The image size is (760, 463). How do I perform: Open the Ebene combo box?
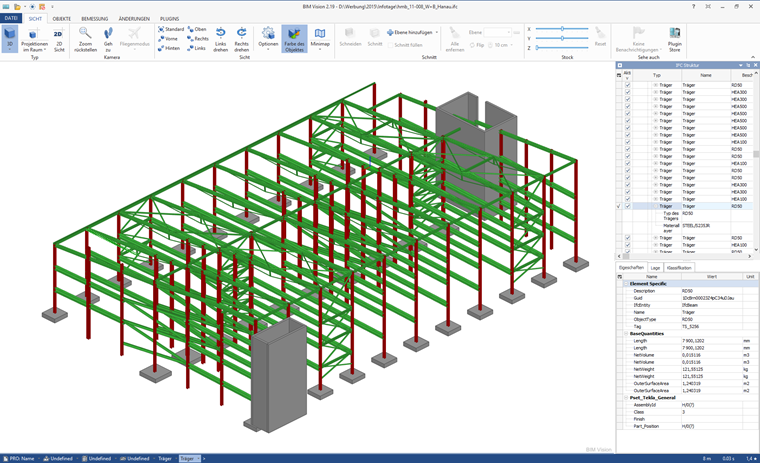click(497, 32)
